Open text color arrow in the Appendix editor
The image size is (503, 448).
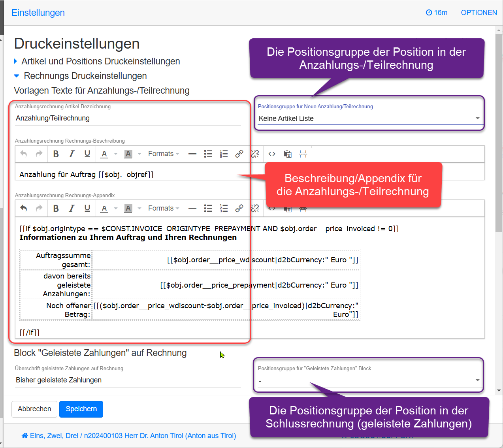point(115,208)
